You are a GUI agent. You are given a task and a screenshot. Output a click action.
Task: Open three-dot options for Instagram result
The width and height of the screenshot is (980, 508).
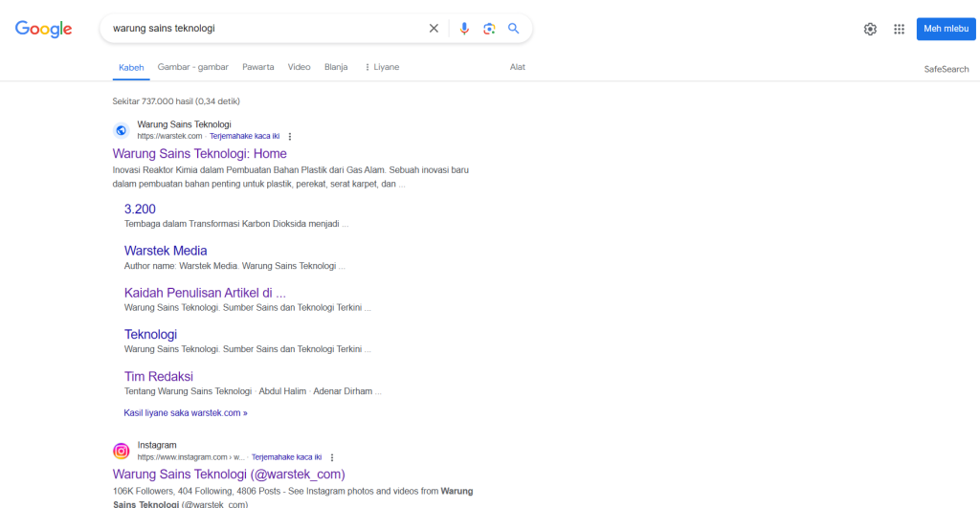click(x=332, y=457)
